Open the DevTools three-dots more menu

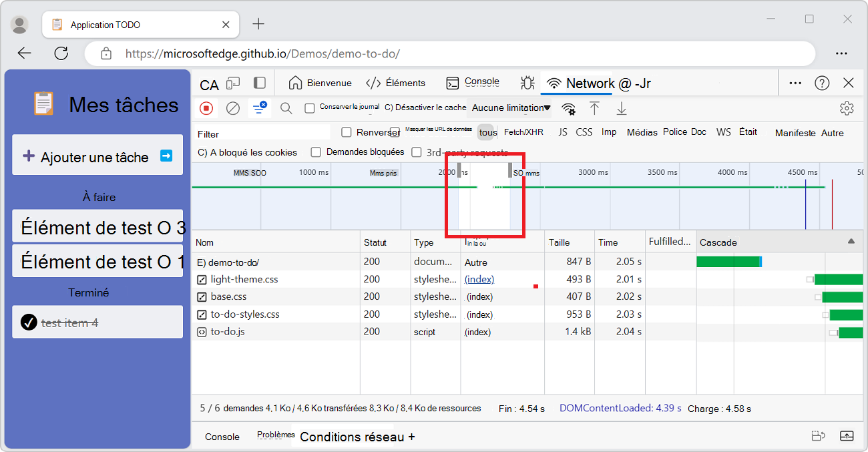pyautogui.click(x=795, y=83)
